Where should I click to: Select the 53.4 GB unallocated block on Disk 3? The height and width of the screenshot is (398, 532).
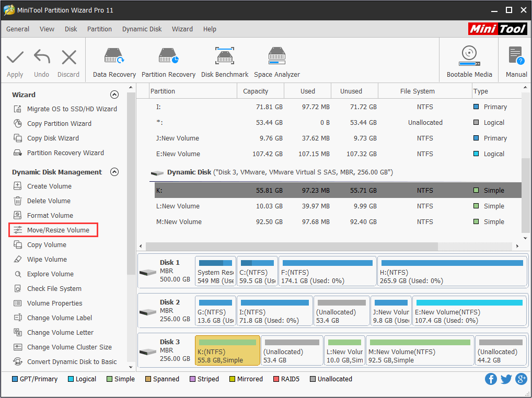coord(292,350)
